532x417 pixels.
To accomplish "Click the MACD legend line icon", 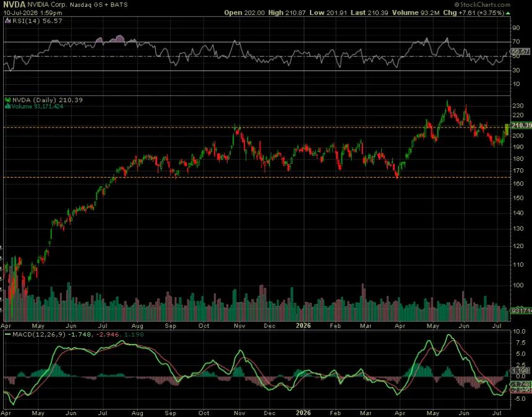I will (x=8, y=334).
